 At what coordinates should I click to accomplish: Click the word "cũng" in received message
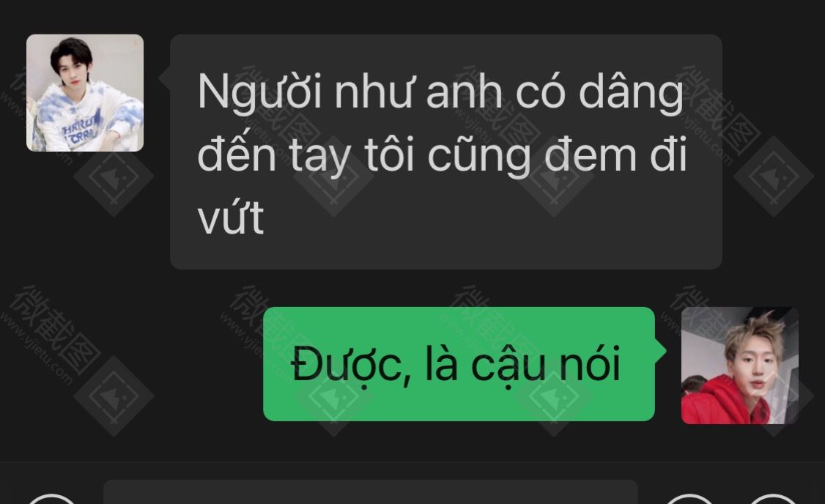[x=478, y=156]
